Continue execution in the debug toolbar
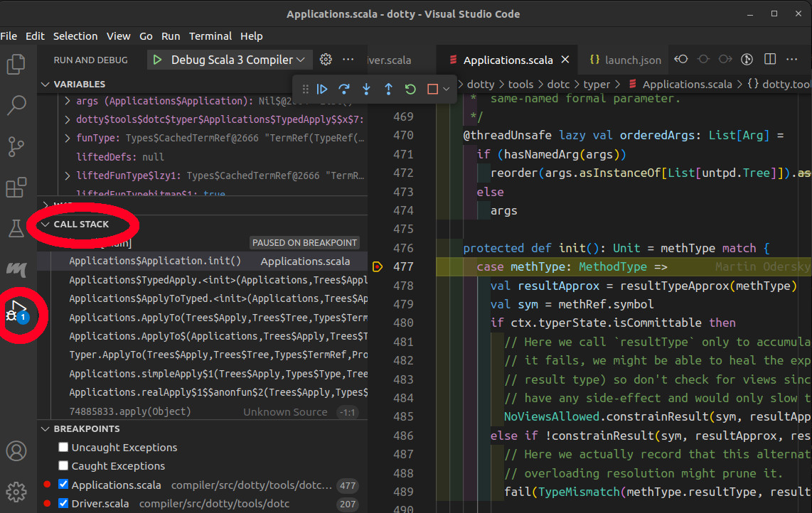Viewport: 812px width, 513px height. [x=322, y=89]
